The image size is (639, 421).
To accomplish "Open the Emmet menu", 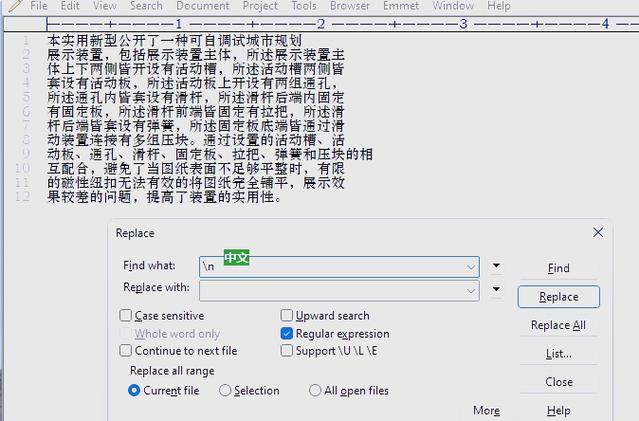I will 401,6.
